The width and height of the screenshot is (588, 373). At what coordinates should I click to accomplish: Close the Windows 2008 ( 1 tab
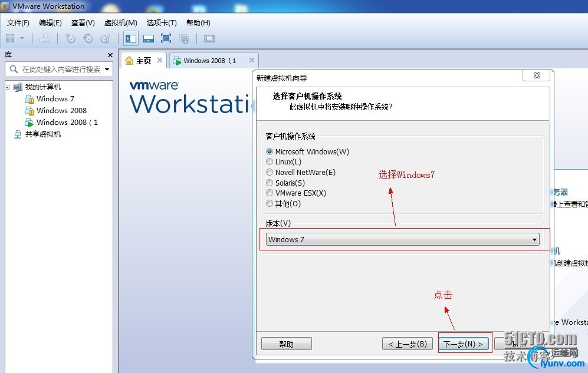(x=252, y=60)
